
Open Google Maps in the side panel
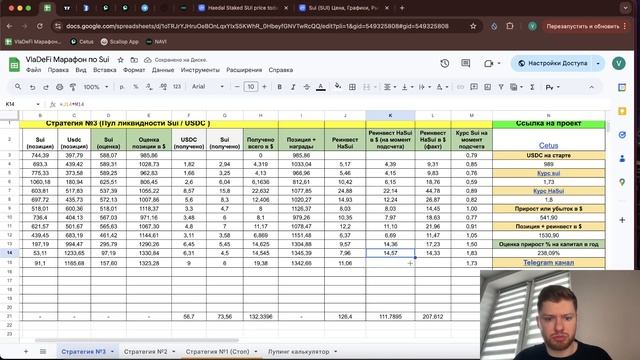click(x=622, y=182)
